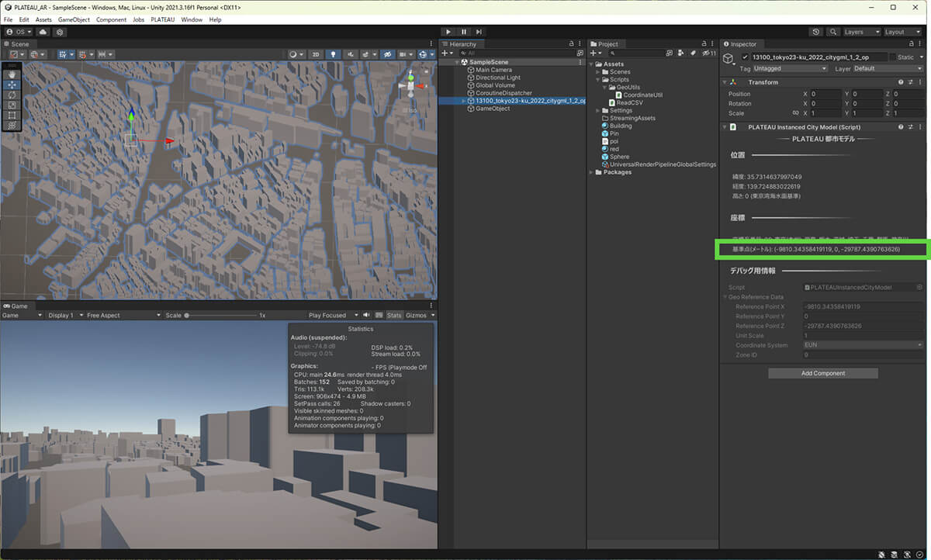
Task: Toggle scene audio icon in Scene toolbar
Action: [x=351, y=54]
